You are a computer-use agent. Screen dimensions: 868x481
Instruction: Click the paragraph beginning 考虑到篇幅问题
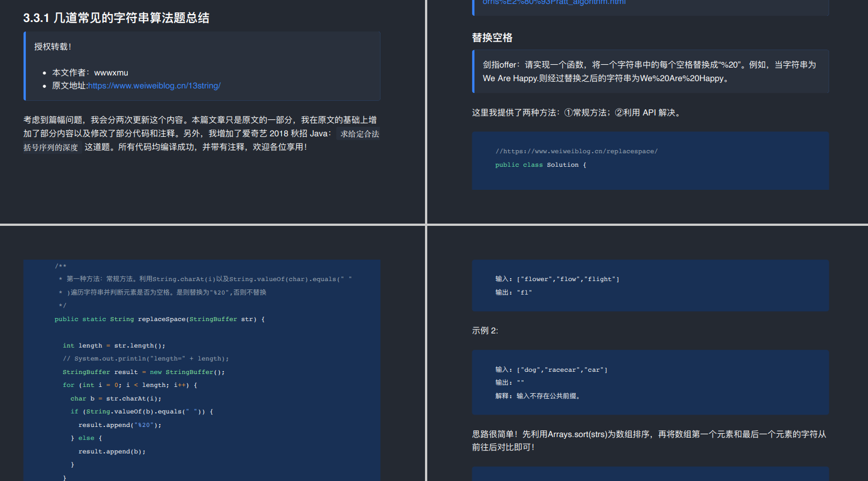click(x=202, y=133)
